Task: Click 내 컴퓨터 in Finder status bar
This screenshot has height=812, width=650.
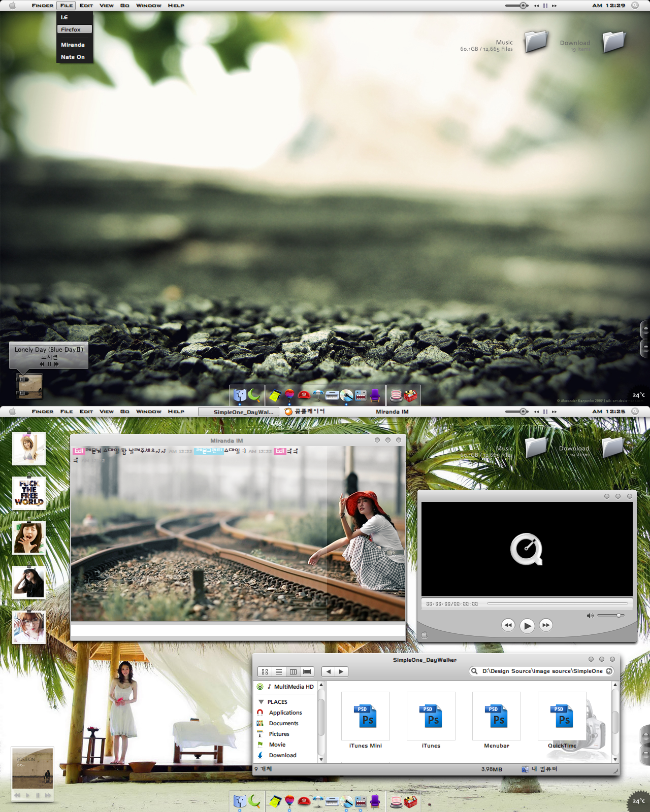Action: [x=540, y=769]
